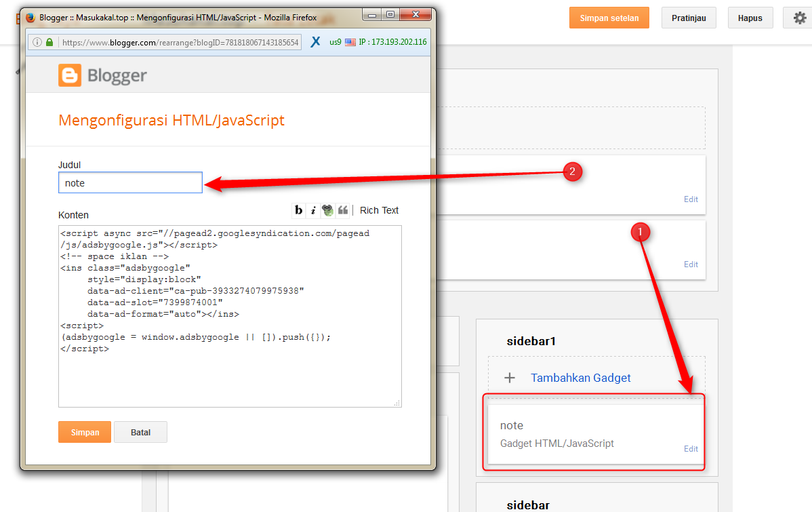Image resolution: width=812 pixels, height=512 pixels.
Task: Click inside the Konten code textarea
Action: pos(230,316)
